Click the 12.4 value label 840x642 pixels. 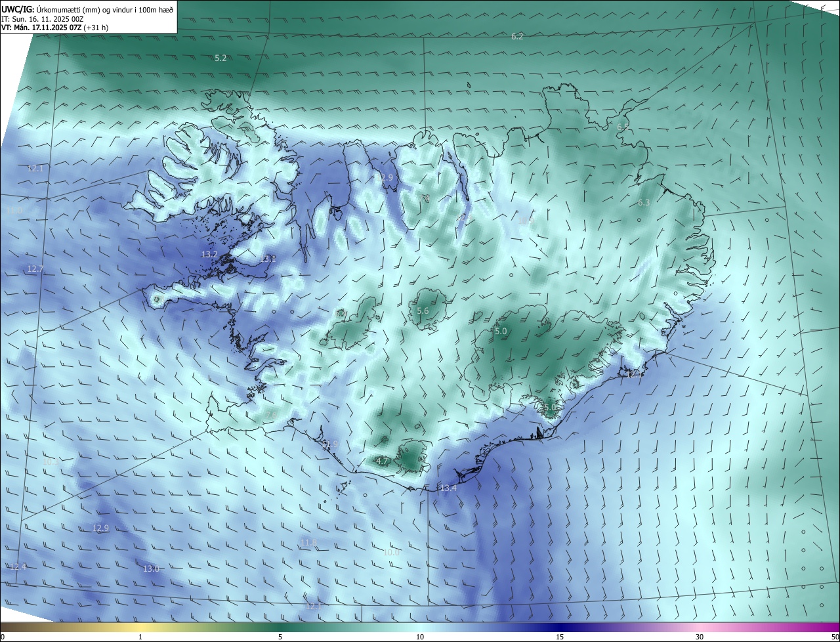18,567
